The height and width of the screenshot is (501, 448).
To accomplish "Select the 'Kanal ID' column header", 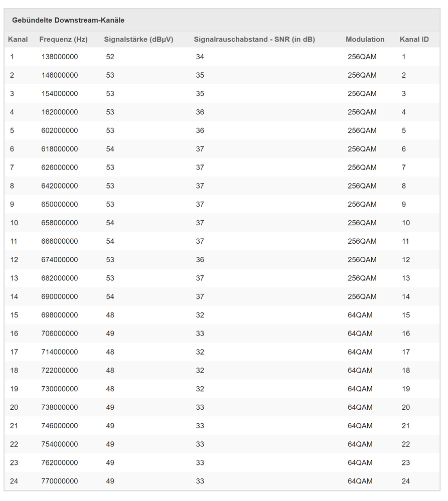I will coord(414,39).
